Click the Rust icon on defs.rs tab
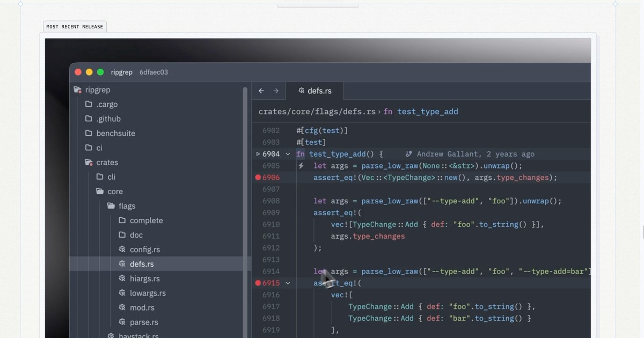The image size is (644, 338). pos(302,91)
